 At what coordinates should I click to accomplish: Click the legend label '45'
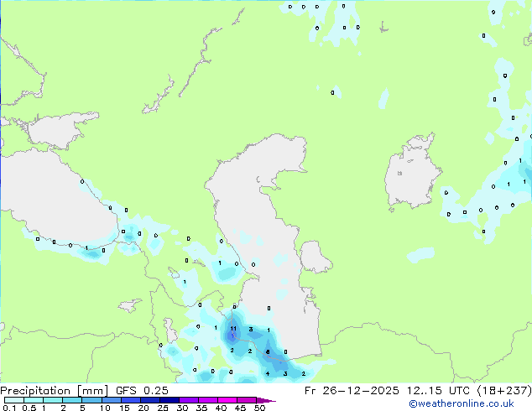click(241, 408)
